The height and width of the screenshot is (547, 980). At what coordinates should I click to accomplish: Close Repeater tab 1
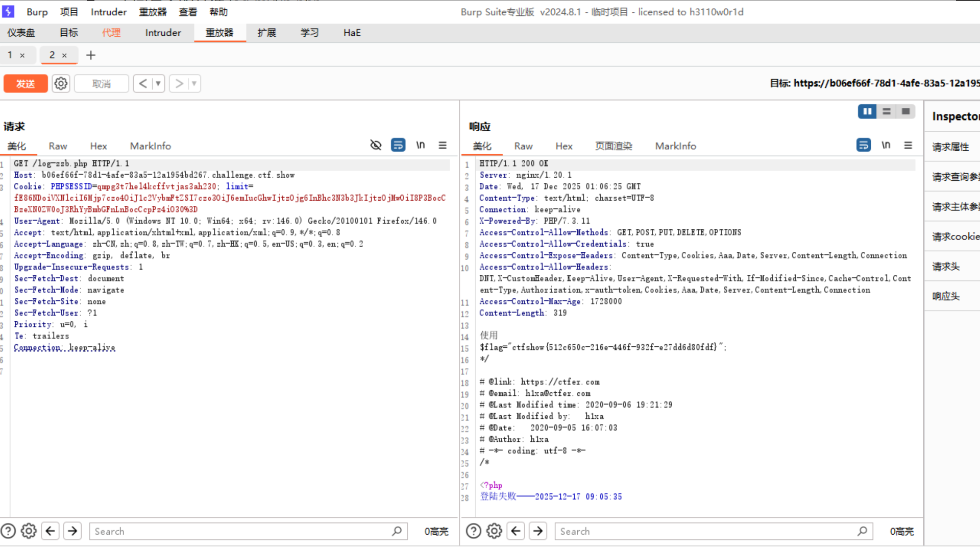22,55
